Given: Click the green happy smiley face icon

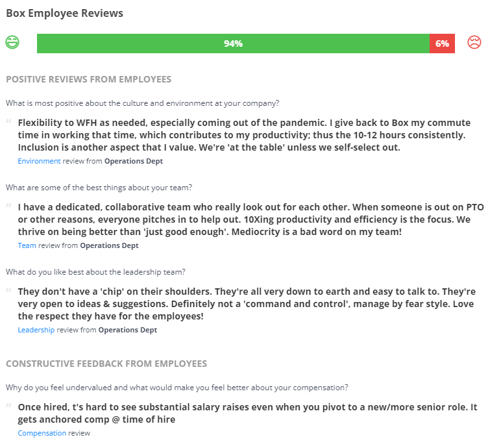Looking at the screenshot, I should point(12,42).
